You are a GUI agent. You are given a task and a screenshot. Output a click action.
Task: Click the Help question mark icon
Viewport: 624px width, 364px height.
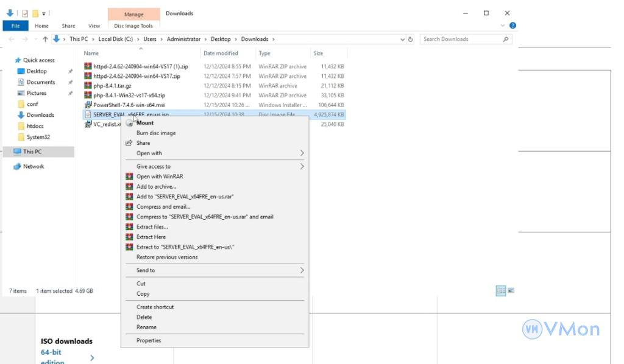click(x=512, y=26)
